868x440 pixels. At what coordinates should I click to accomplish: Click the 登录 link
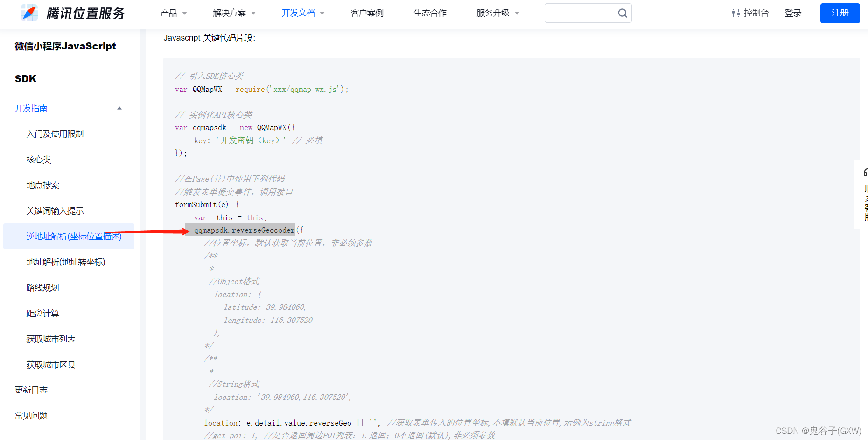coord(793,13)
